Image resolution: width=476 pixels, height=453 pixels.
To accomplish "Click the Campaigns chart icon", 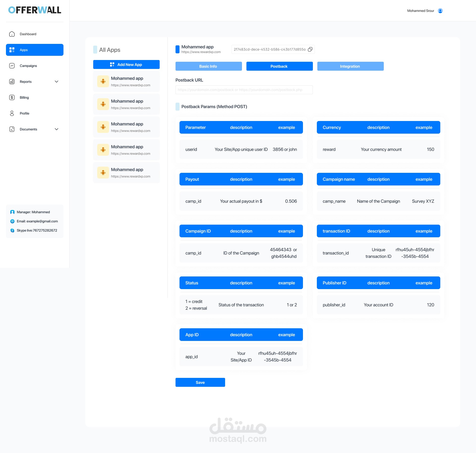I will pyautogui.click(x=12, y=66).
